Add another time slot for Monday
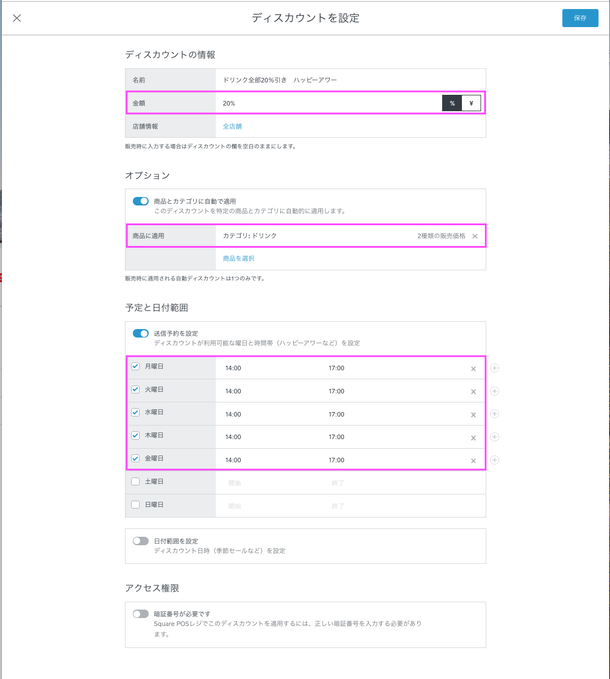Screen dimensions: 610x679 (x=494, y=368)
